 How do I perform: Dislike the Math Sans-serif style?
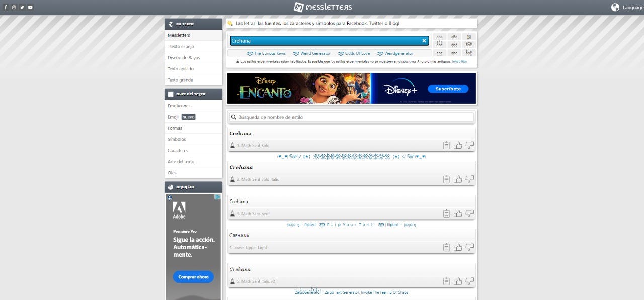click(x=469, y=214)
